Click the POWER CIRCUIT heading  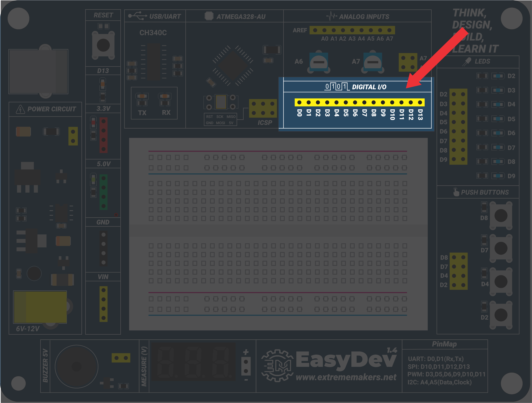tap(52, 109)
